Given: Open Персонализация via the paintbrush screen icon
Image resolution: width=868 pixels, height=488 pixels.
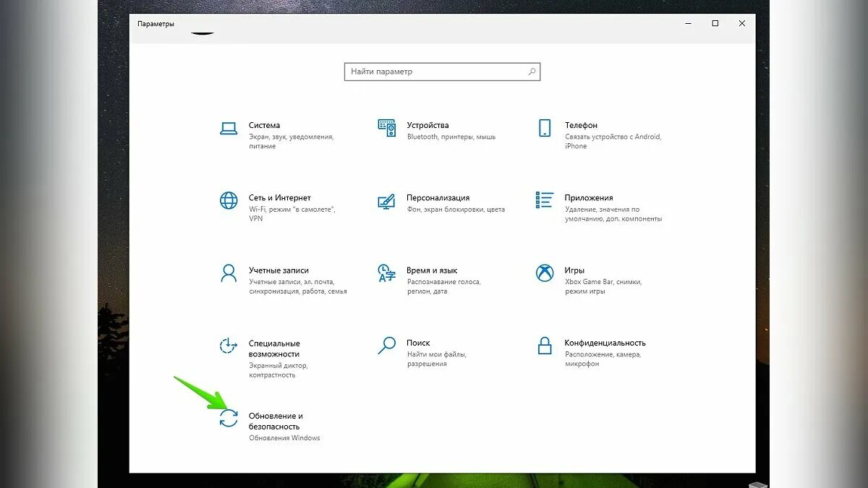Looking at the screenshot, I should tap(387, 201).
